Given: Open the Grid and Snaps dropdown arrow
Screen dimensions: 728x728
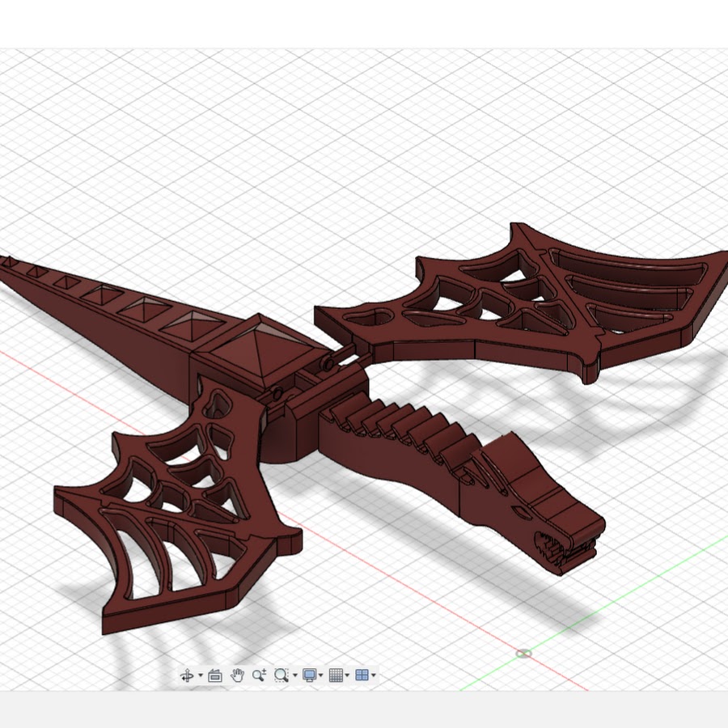Looking at the screenshot, I should click(347, 675).
